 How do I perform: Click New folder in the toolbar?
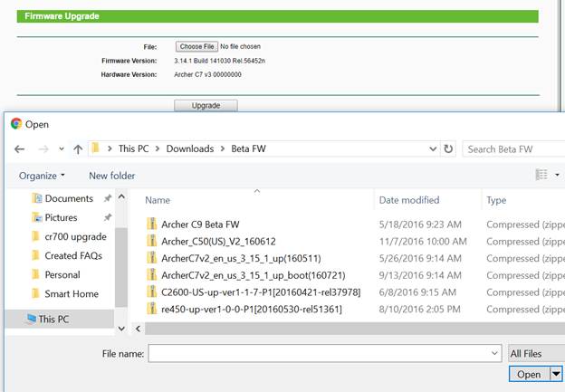[x=111, y=176]
